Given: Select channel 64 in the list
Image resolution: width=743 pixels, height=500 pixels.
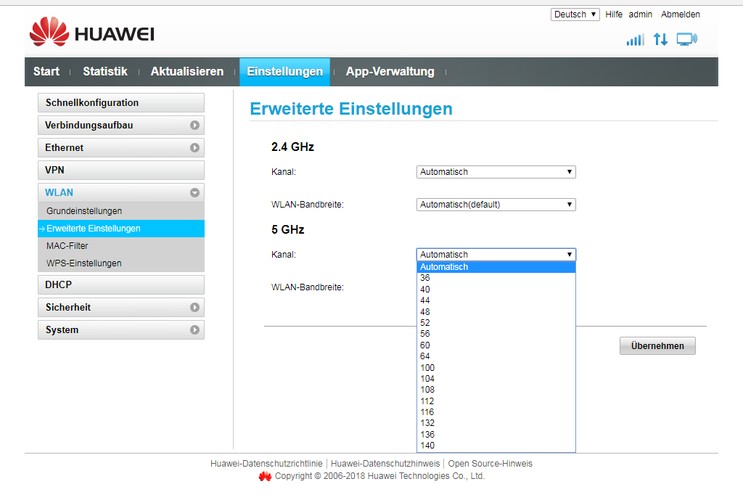Looking at the screenshot, I should [496, 356].
